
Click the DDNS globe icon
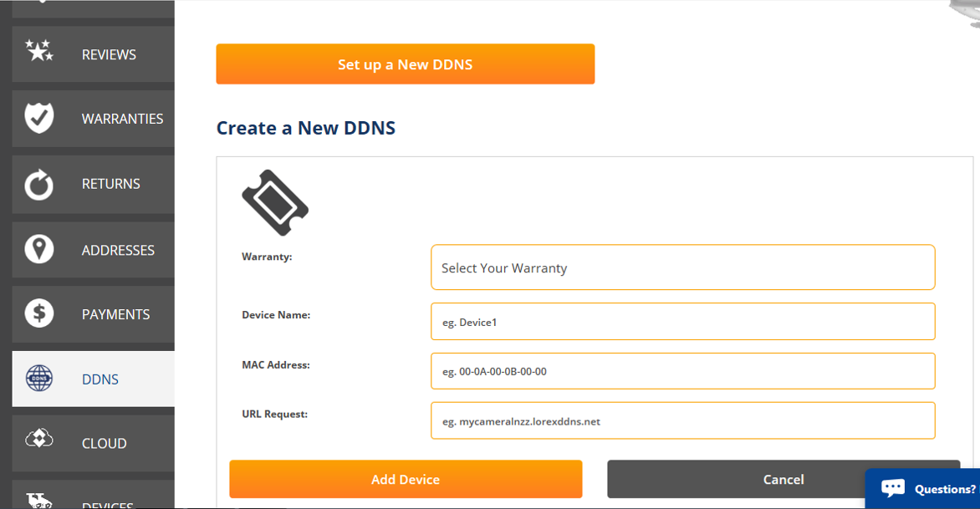39,379
